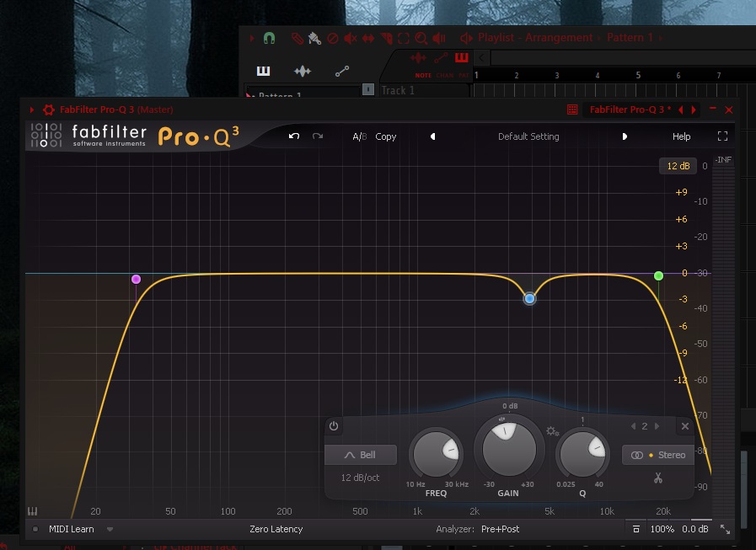Open the 12 dB/oct slope menu
This screenshot has height=550, width=756.
360,478
